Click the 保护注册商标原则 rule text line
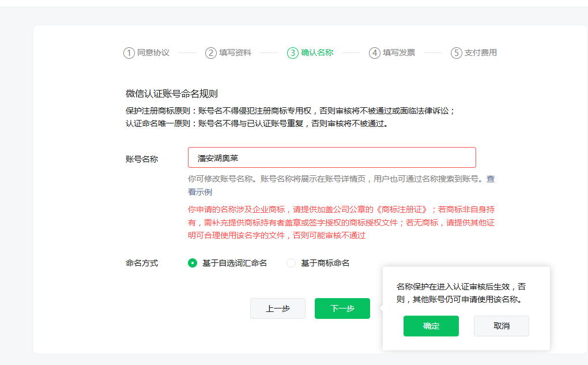 [x=290, y=111]
